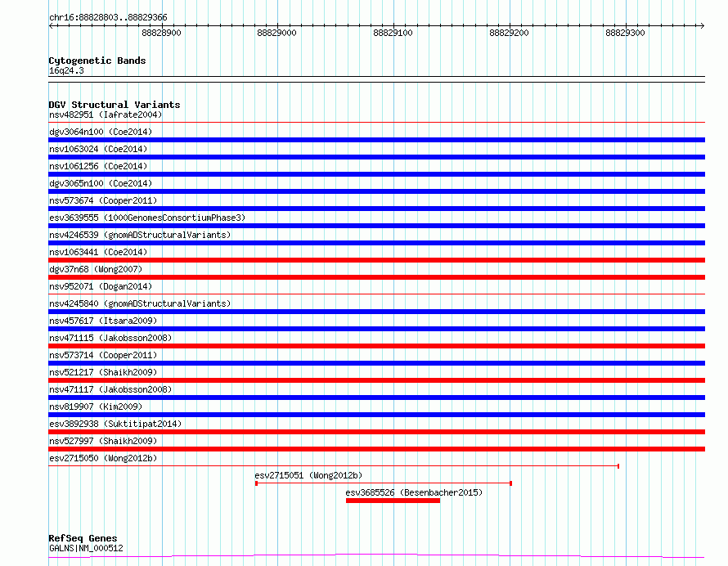
Task: Click the red nsv527997 variant bar
Action: (376, 449)
